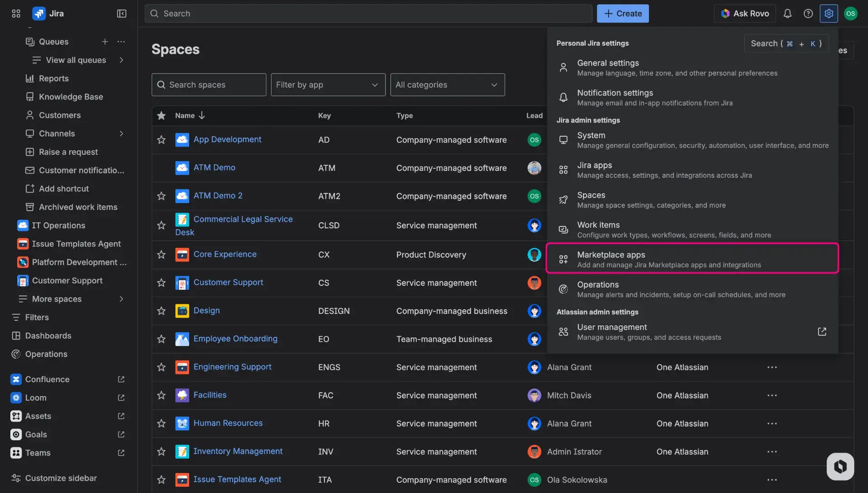Open the Ask Rovo assistant
Screen dimensions: 868x493
coord(744,13)
